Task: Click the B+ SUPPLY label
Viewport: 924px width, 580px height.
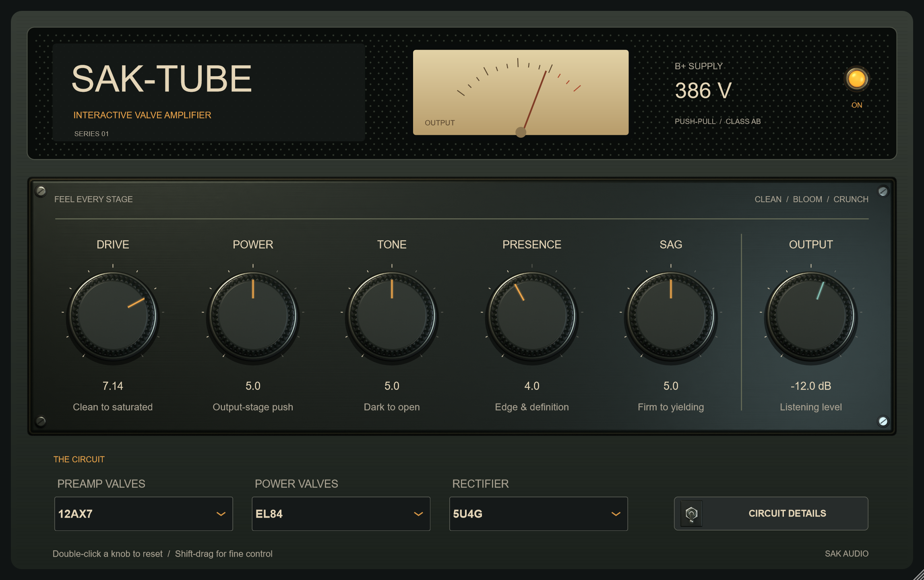Action: [x=699, y=66]
